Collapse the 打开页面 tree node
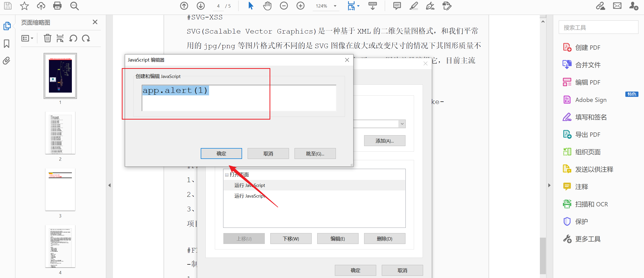 click(227, 175)
